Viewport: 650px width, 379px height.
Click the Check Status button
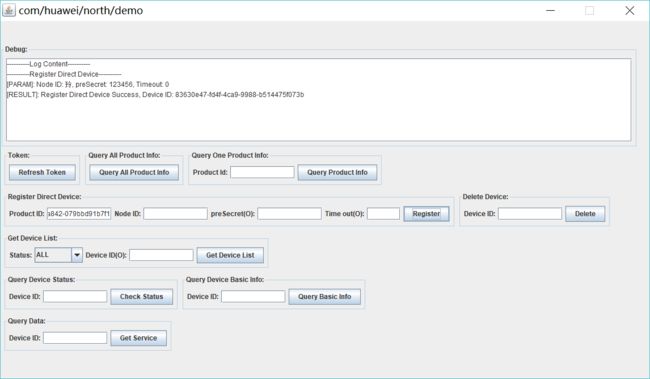tap(141, 296)
